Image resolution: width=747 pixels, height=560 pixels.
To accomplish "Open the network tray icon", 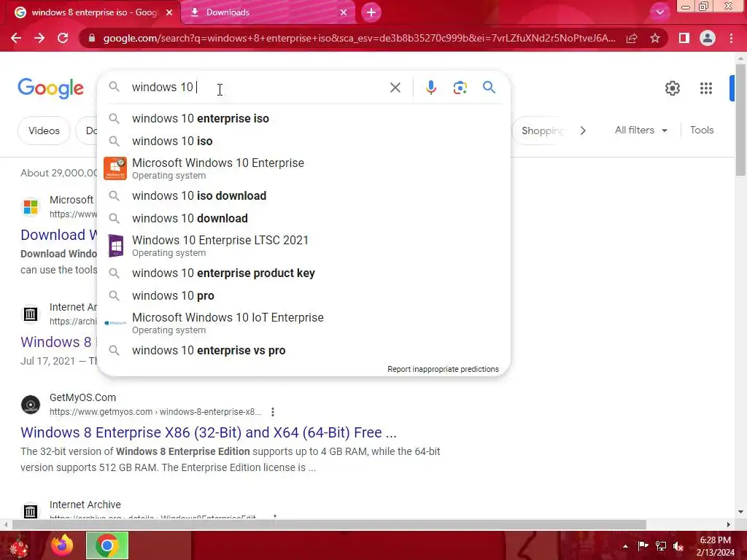I will (x=661, y=546).
